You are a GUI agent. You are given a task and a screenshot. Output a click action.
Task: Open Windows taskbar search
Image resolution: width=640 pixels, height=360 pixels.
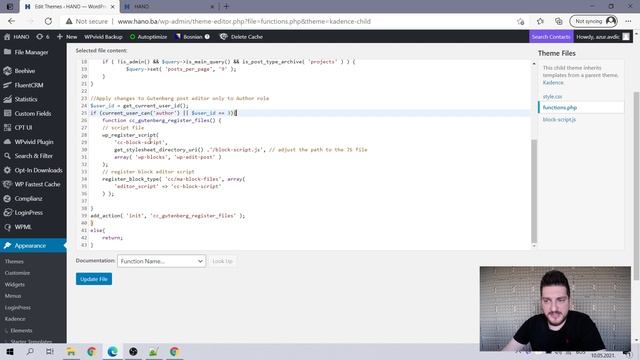tap(30, 351)
